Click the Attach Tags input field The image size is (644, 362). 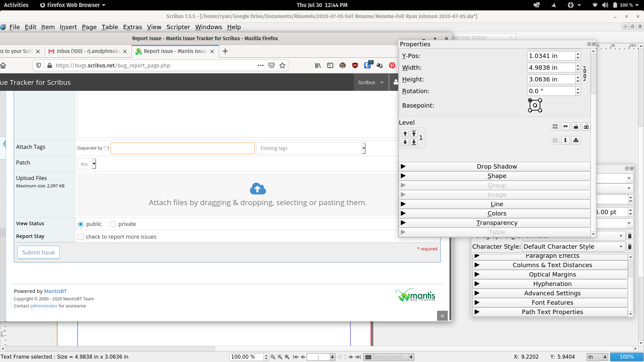[x=183, y=148]
